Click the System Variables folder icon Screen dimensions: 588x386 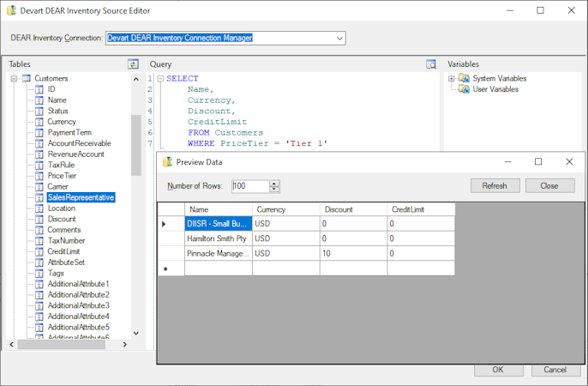point(464,79)
